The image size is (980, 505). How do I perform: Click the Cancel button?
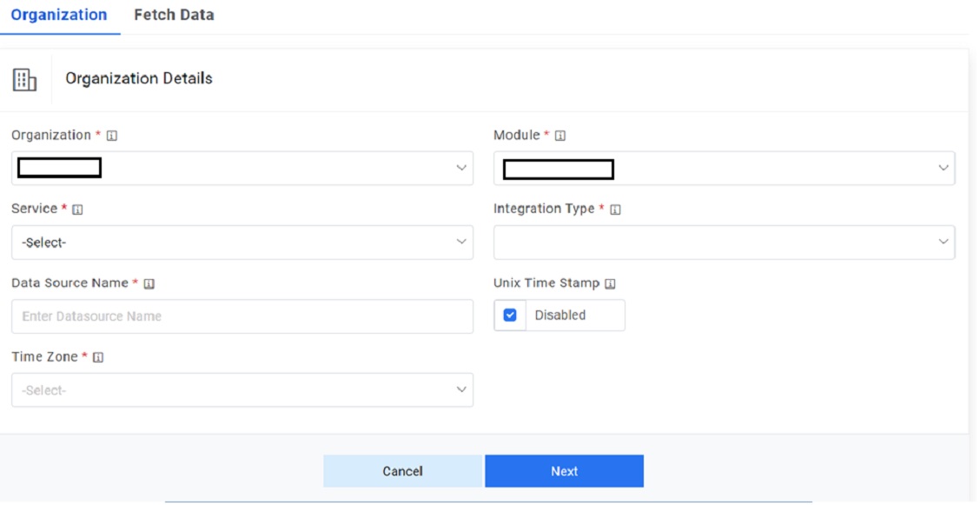click(x=402, y=471)
